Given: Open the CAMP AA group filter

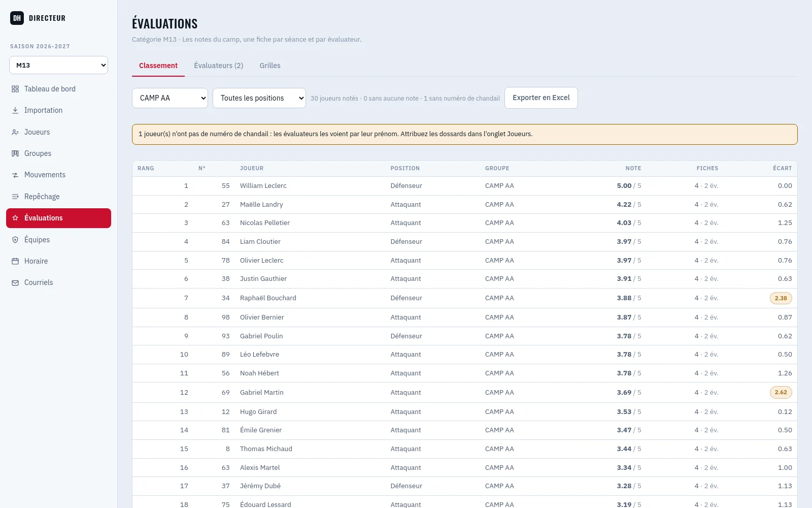Looking at the screenshot, I should click(x=170, y=98).
